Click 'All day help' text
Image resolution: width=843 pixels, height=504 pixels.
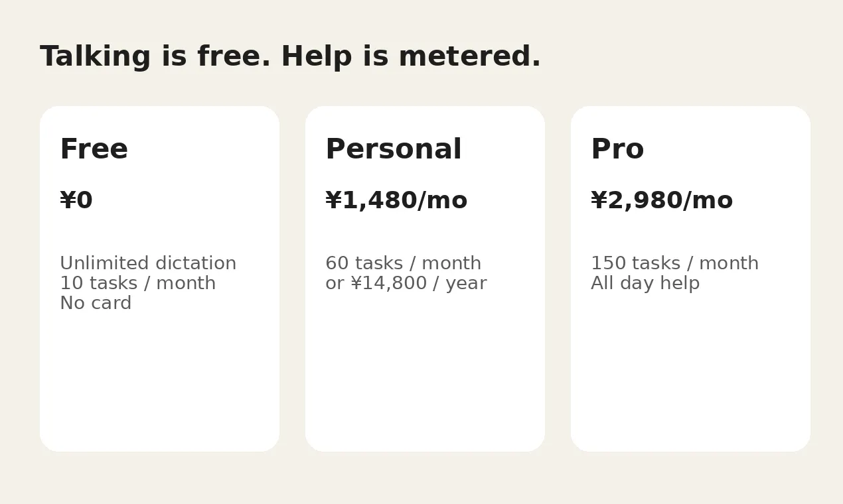645,283
